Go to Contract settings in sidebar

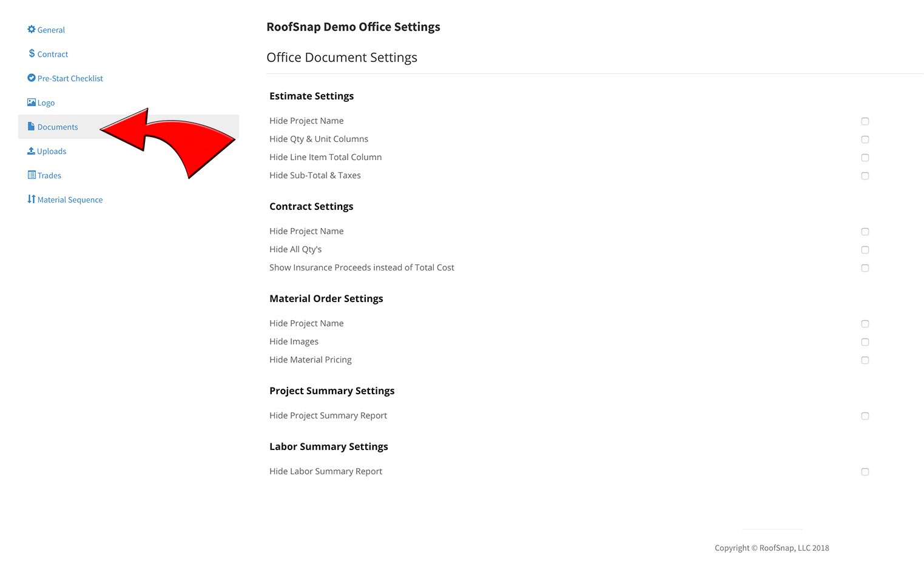click(x=53, y=54)
